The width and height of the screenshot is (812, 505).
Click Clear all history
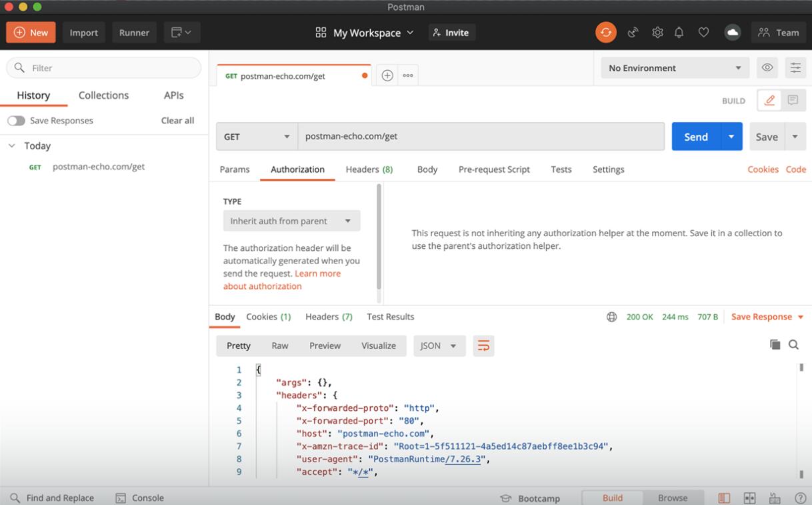coord(177,121)
